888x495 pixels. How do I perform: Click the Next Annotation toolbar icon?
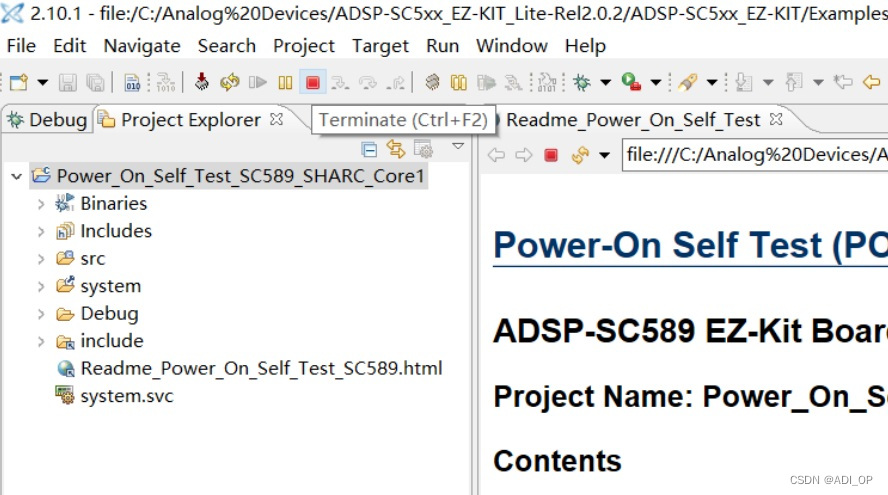coord(744,83)
